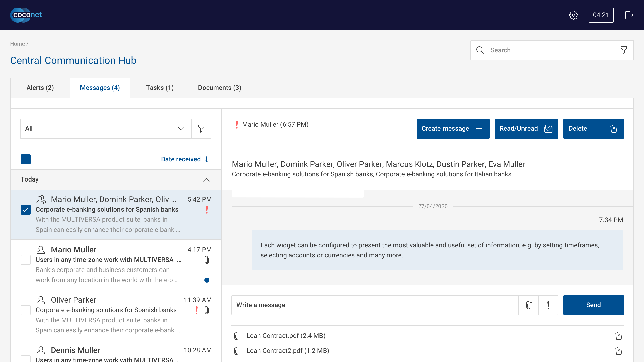The width and height of the screenshot is (644, 362).
Task: Delete Loan Contract2.pdf attachment
Action: click(x=619, y=351)
